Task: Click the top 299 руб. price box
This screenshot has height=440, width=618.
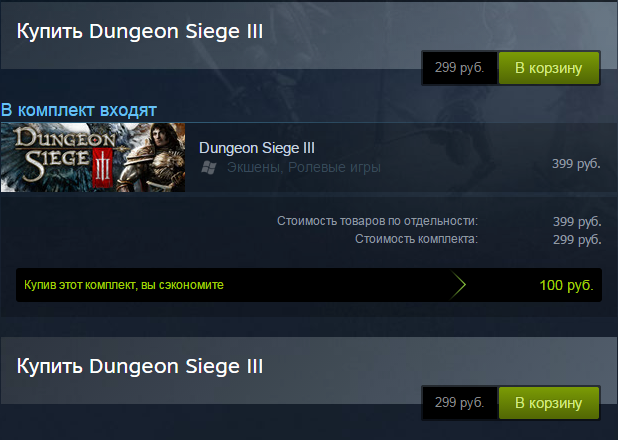Action: pos(459,68)
